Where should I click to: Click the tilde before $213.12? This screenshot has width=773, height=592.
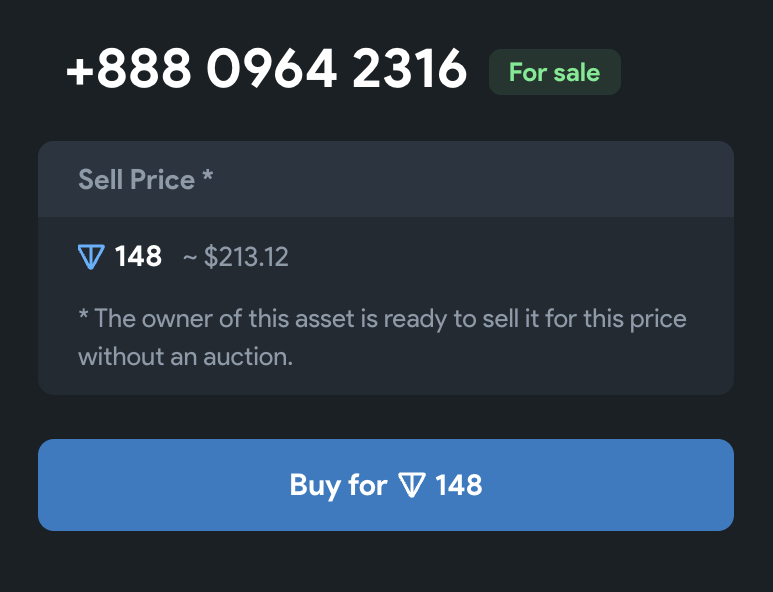[x=190, y=258]
